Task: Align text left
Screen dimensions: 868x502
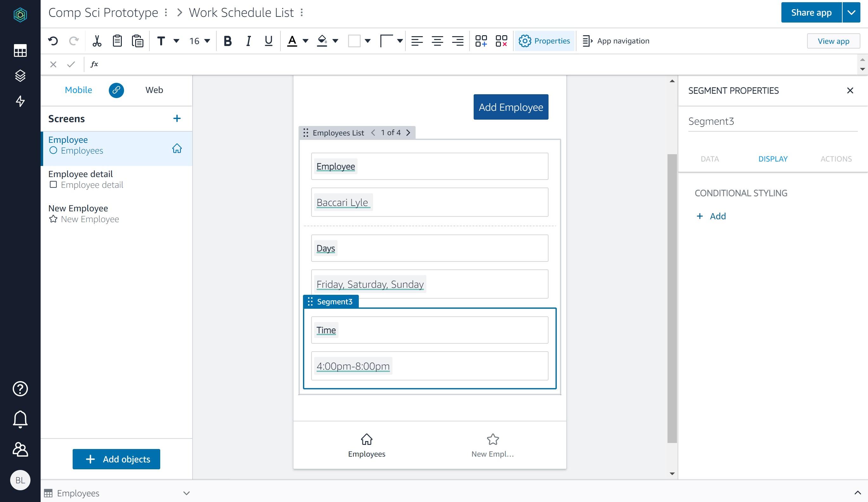Action: click(417, 41)
